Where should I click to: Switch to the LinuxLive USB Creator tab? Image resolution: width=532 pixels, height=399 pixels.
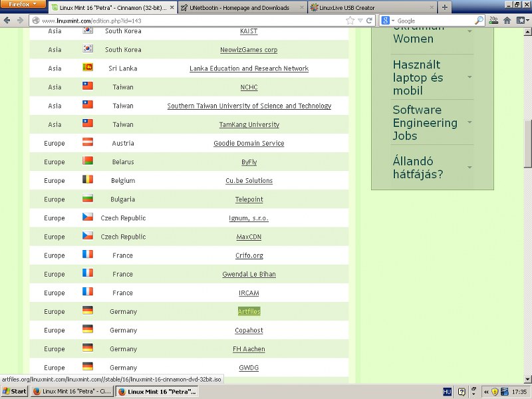coord(372,7)
